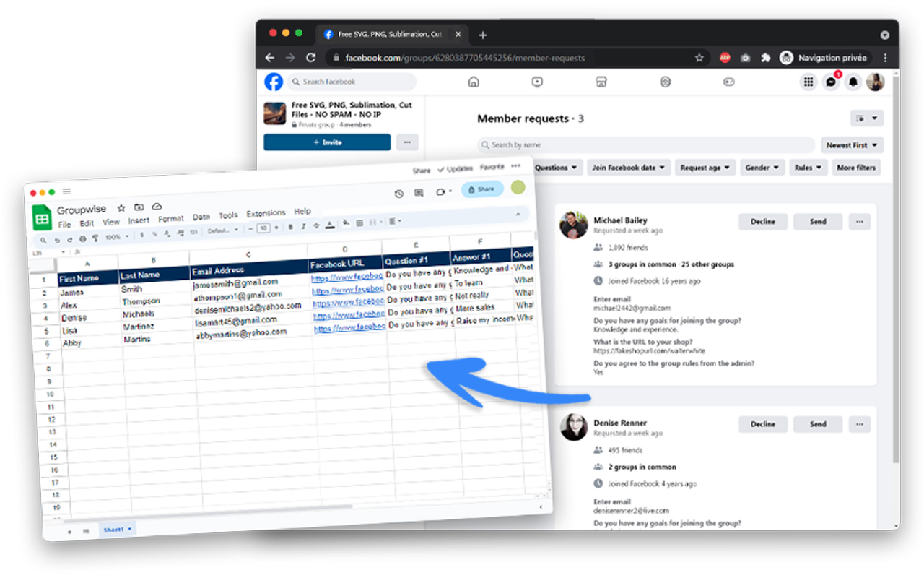Viewport: 924px width, 578px height.
Task: Open Facebook grid menu icon
Action: pos(808,82)
